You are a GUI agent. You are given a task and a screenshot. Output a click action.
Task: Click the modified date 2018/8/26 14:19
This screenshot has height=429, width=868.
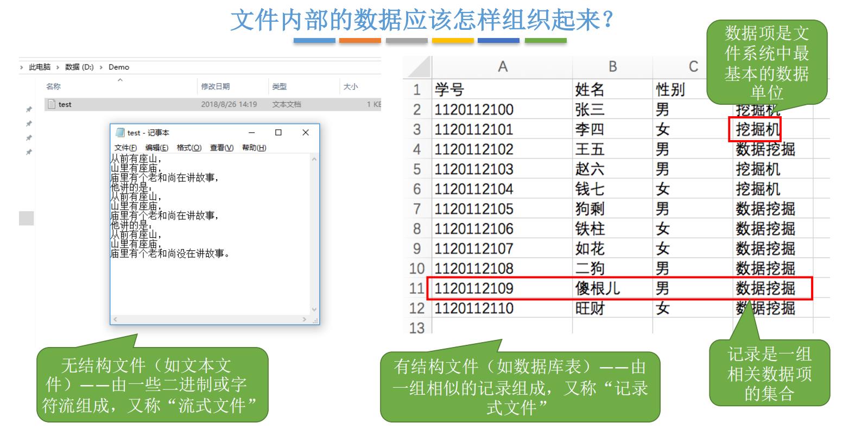[229, 104]
